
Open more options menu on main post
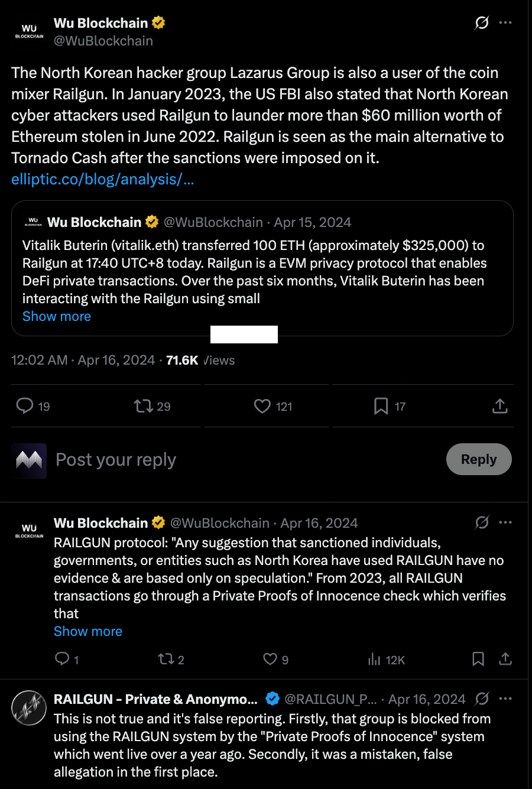coord(505,23)
